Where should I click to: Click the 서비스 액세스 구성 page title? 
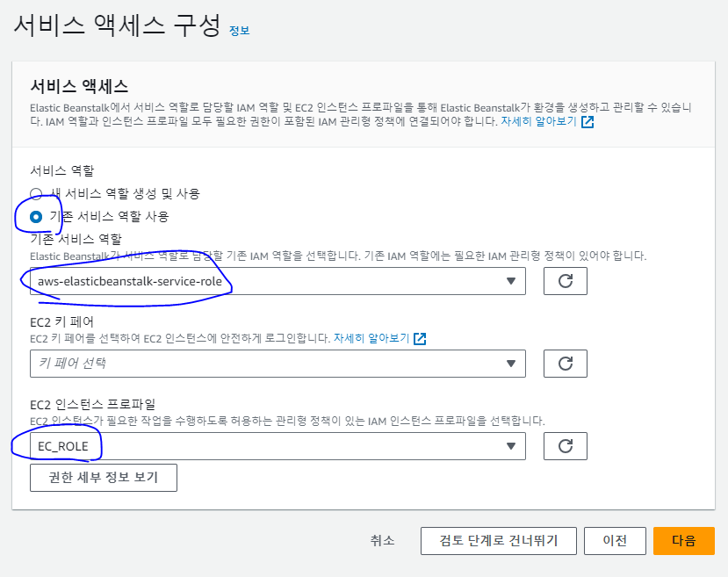[117, 25]
